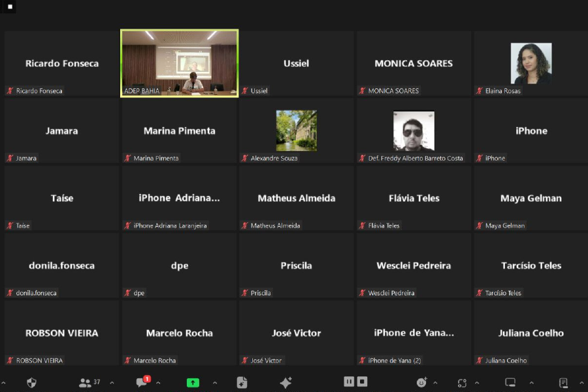588x392 pixels.
Task: Click the 'Elaina Rosas' name label
Action: [503, 91]
